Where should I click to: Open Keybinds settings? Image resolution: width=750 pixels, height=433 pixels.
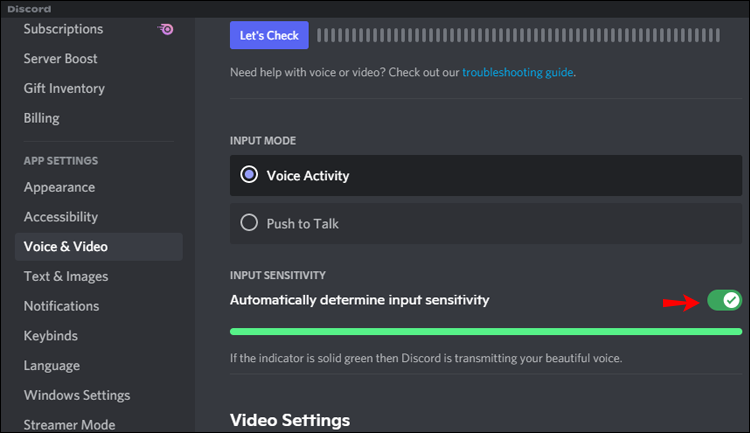point(51,336)
